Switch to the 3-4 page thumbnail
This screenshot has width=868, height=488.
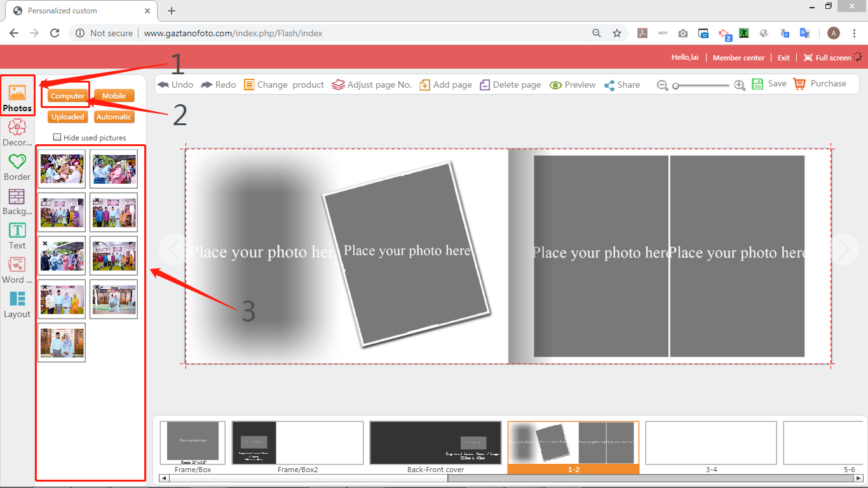710,443
